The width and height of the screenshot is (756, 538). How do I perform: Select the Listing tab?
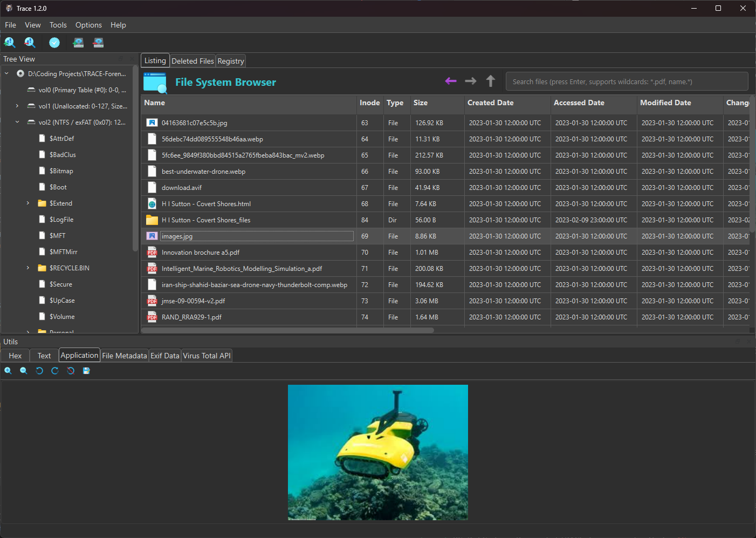155,60
